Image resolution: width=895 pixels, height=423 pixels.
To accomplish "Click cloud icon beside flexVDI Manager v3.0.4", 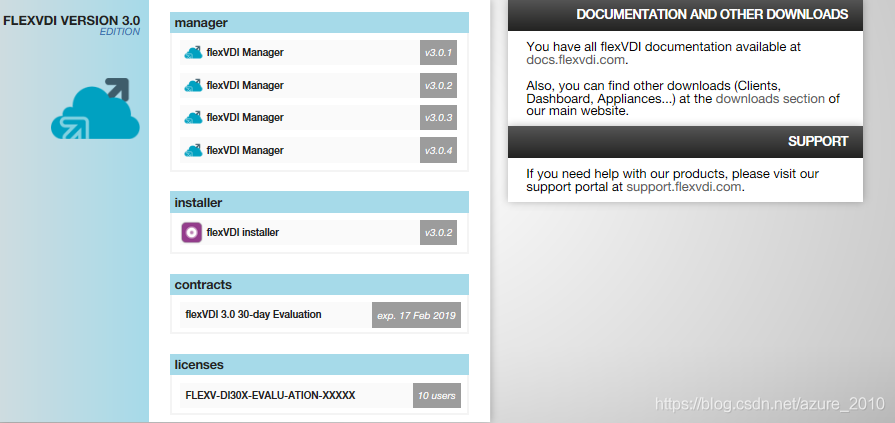I will (193, 150).
